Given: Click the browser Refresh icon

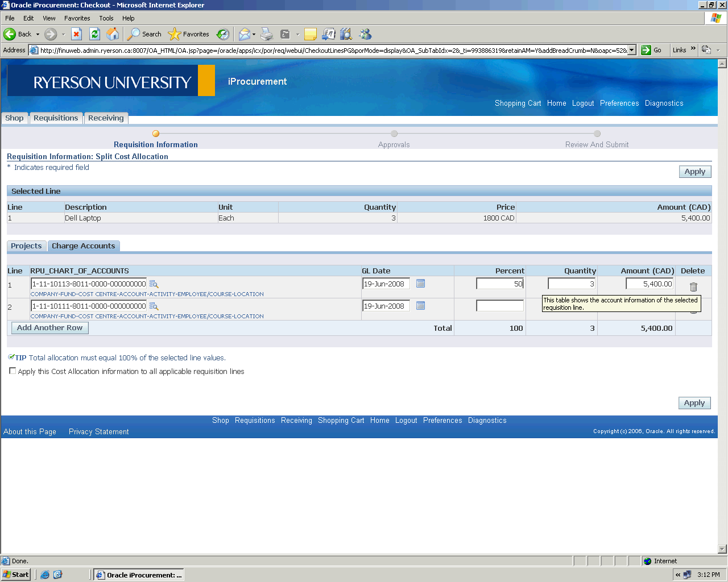Looking at the screenshot, I should coord(95,34).
